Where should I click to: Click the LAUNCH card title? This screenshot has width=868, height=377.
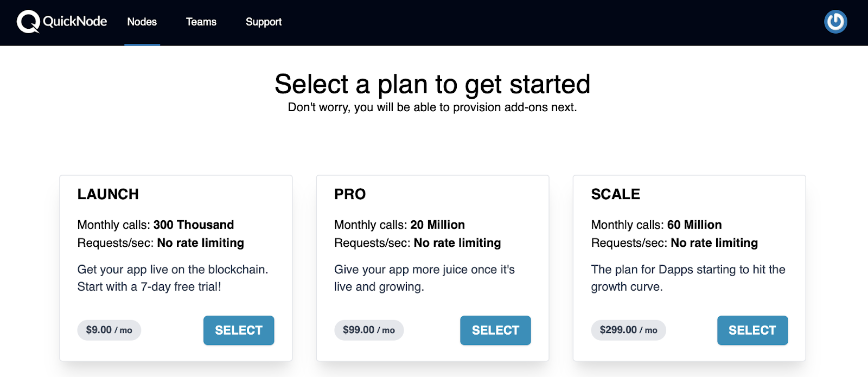click(x=108, y=194)
